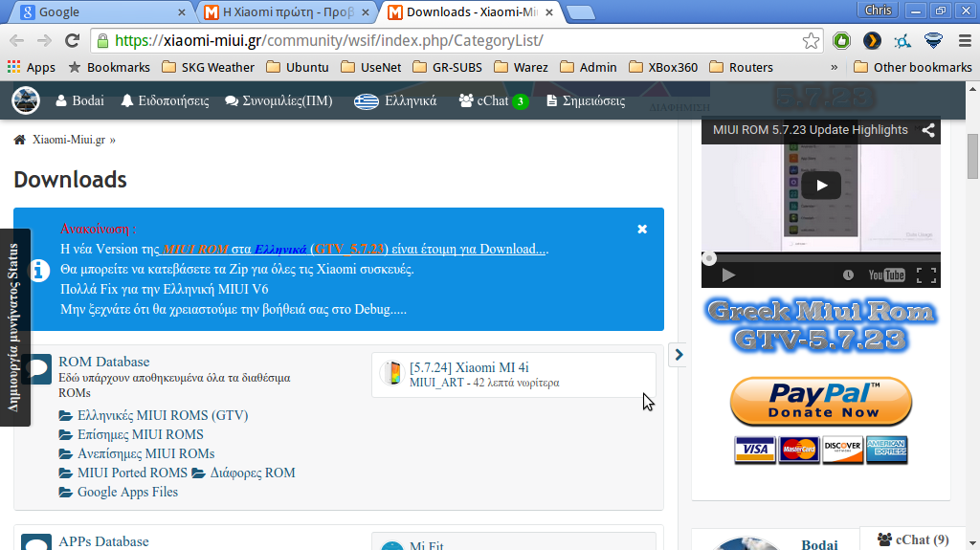Open Σημειώσεις notes
Screen dimensions: 980x550
coord(586,100)
